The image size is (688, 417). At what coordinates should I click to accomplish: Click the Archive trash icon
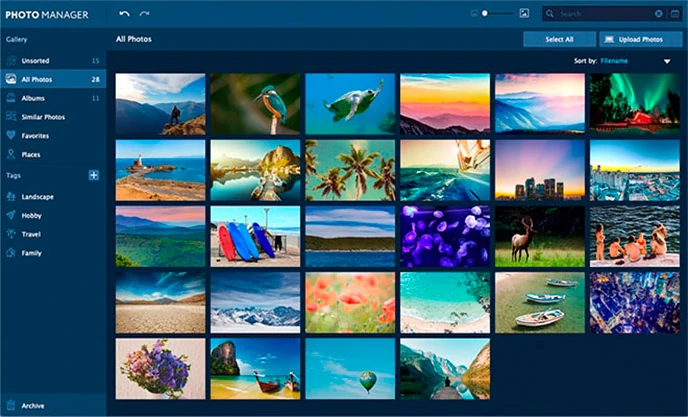click(11, 406)
